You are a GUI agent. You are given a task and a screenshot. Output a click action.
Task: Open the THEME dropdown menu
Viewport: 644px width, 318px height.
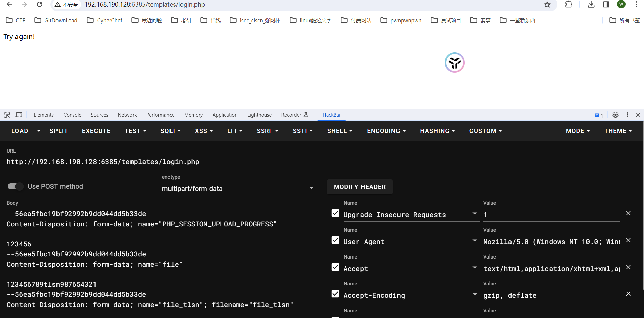point(618,131)
